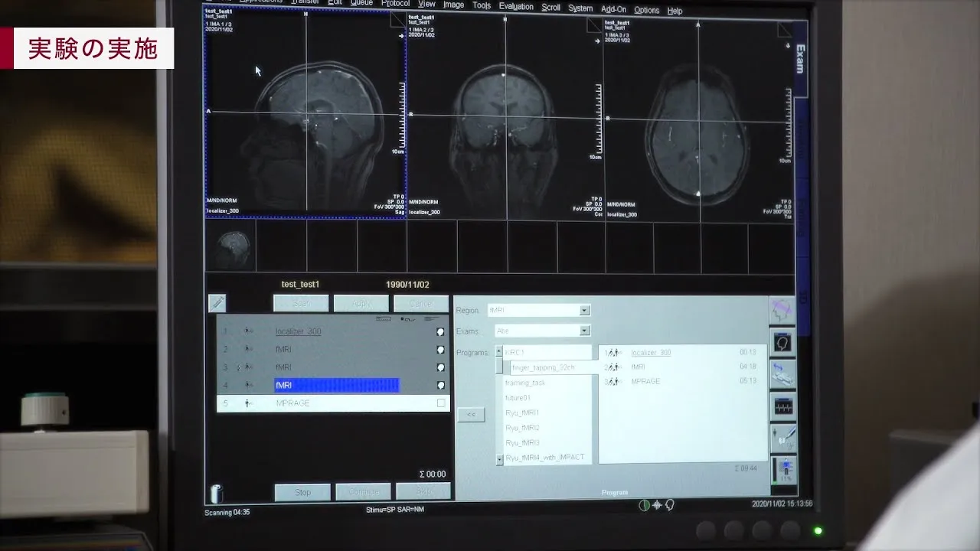Click the pencil edit icon above the queue
Image resolution: width=980 pixels, height=551 pixels.
coord(217,303)
